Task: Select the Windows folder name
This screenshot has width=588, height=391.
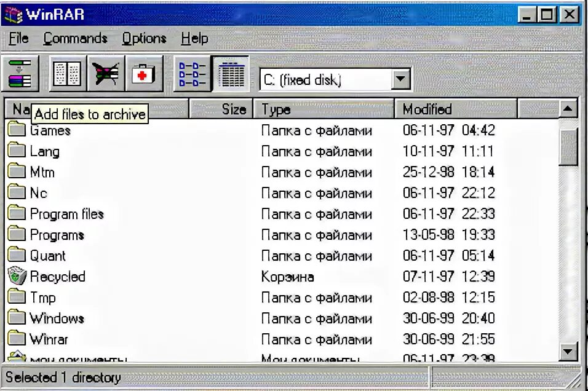Action: (57, 318)
